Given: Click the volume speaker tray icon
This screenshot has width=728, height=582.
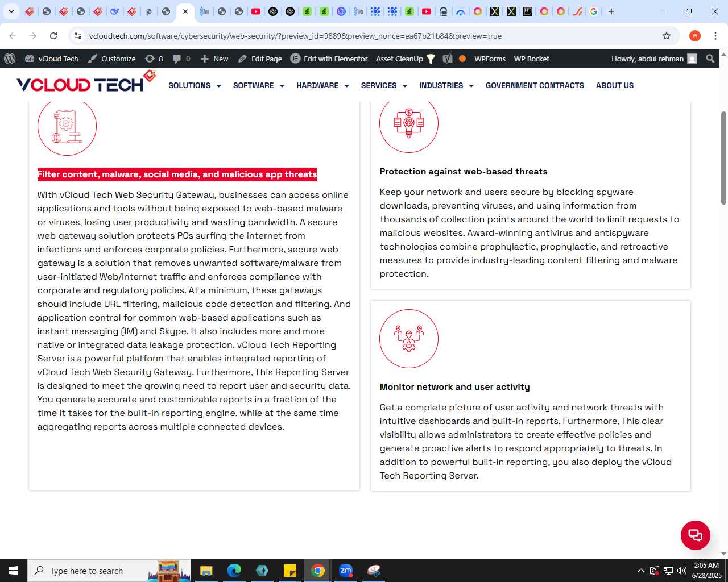Looking at the screenshot, I should coord(682,571).
